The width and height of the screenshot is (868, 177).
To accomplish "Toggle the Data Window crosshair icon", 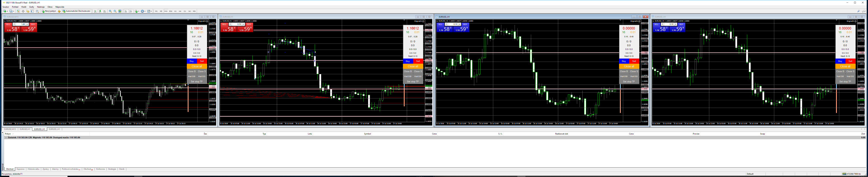I will [x=23, y=11].
